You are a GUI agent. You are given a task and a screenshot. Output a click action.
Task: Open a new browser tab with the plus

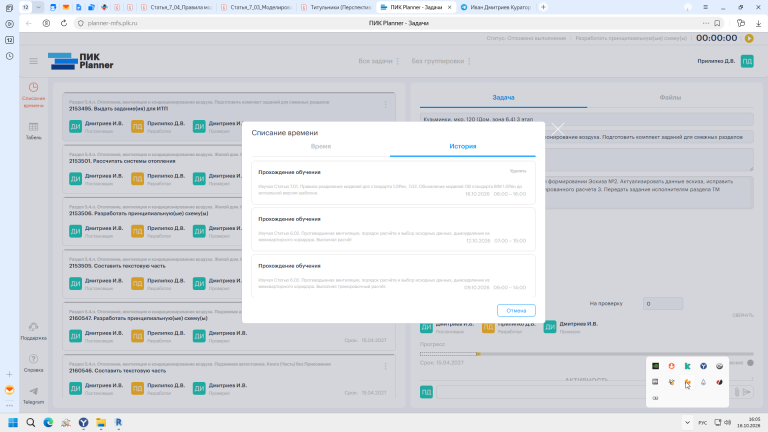point(543,7)
